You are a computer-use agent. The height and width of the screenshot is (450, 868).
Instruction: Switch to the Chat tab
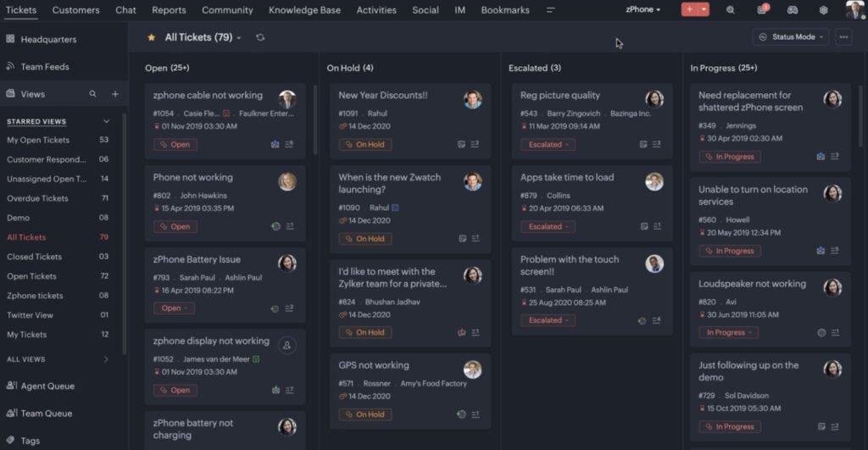point(125,10)
